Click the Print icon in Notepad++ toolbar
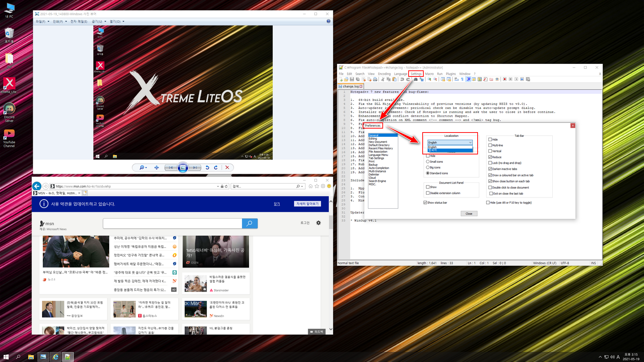The width and height of the screenshot is (644, 362). pos(375,79)
